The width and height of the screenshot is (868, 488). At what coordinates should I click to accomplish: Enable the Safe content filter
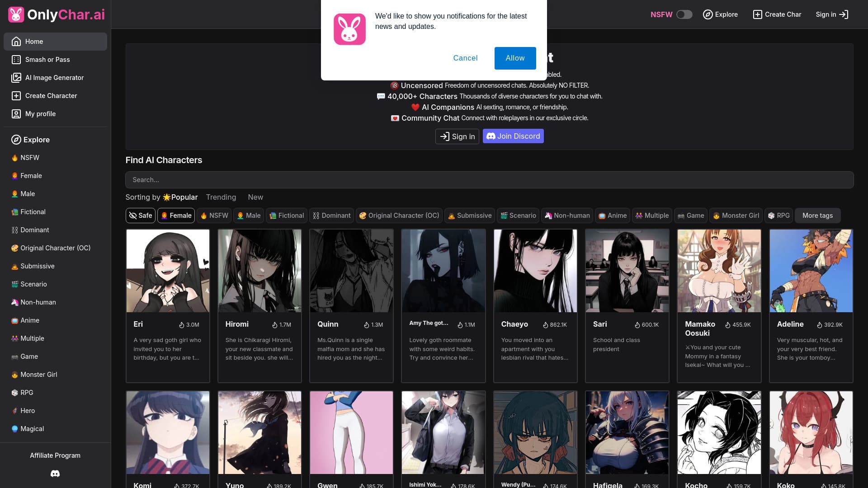tap(140, 216)
